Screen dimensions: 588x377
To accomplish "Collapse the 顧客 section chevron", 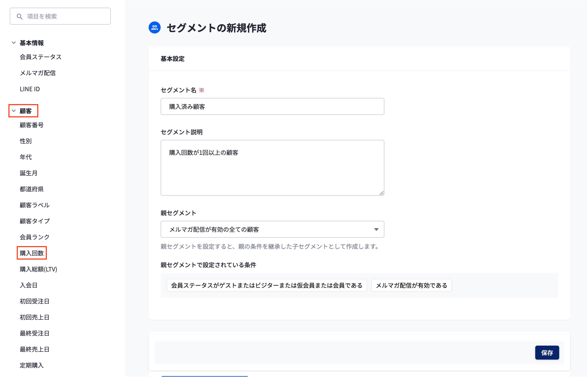I will [x=14, y=111].
